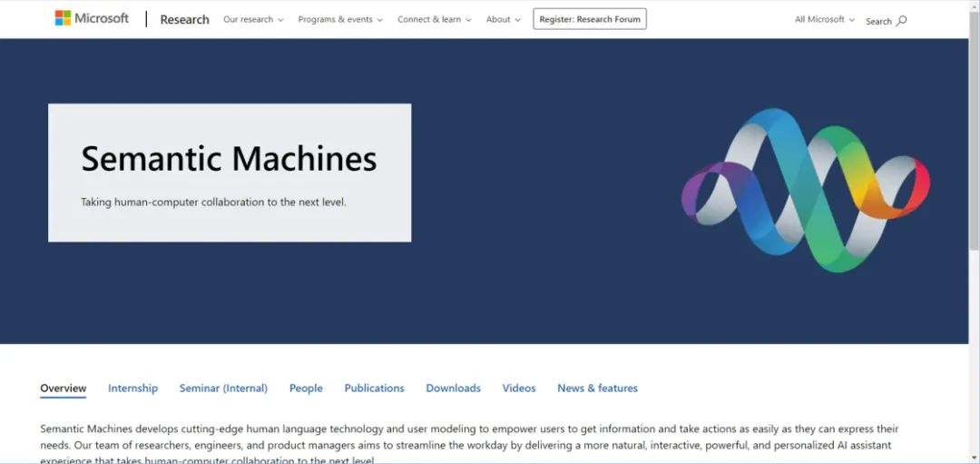Click the Register: Research Forum button
Viewport: 980px width, 464px height.
(x=590, y=19)
